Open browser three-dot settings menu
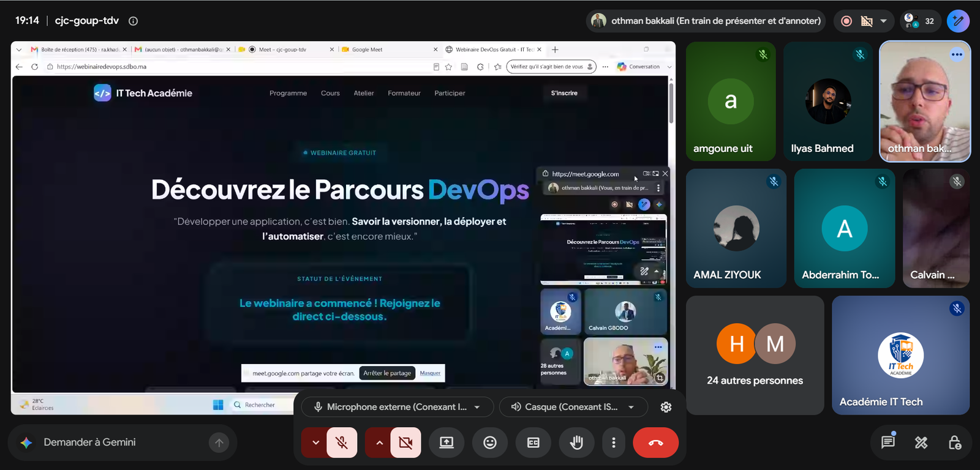The height and width of the screenshot is (470, 980). [605, 67]
